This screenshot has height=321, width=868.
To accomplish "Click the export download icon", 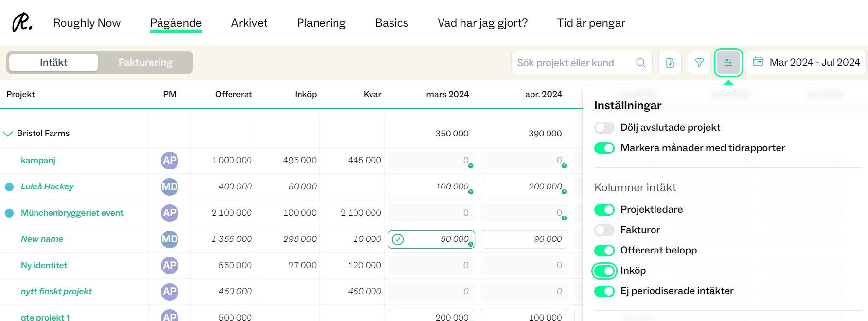I will point(670,63).
